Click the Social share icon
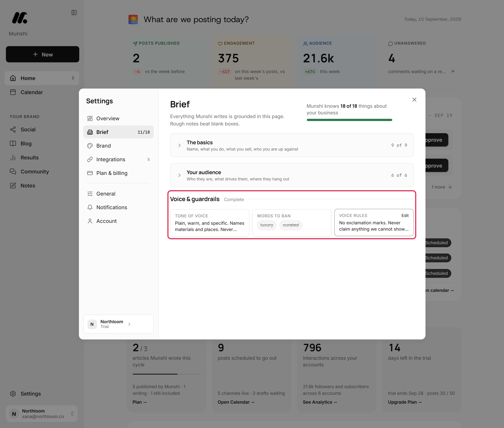The width and height of the screenshot is (504, 428). [13, 130]
